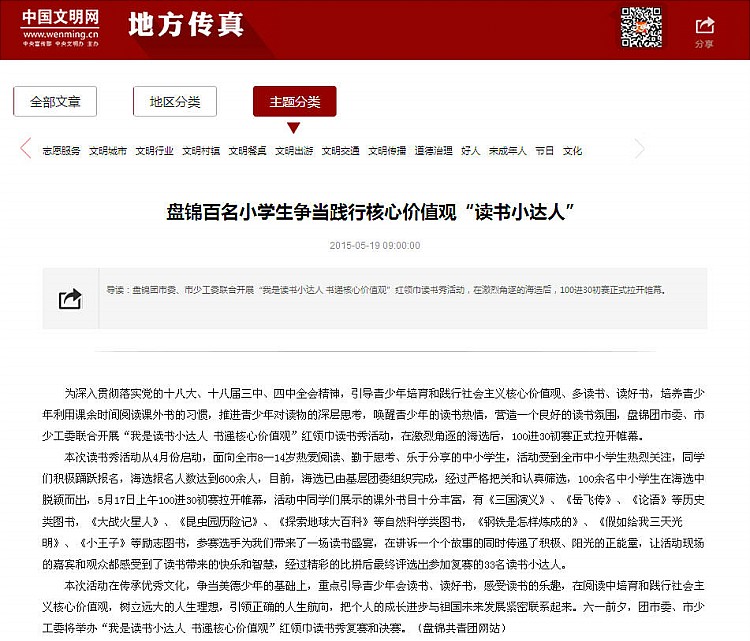Viewport: 750px width, 641px height.
Task: Open the 文化 category
Action: click(573, 151)
